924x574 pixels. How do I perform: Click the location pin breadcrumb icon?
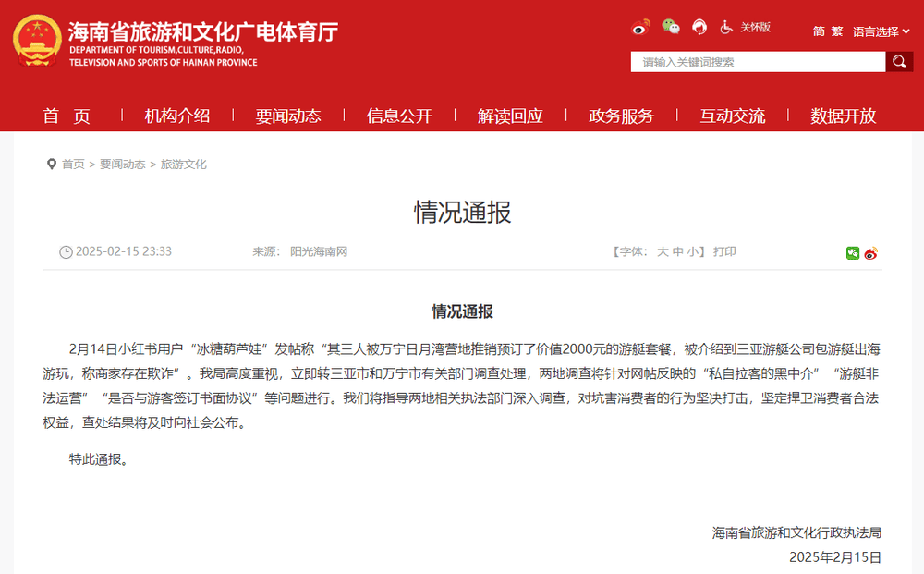(x=52, y=164)
